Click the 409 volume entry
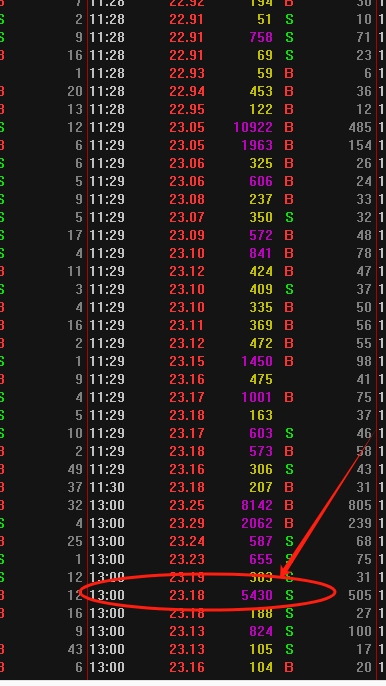 click(x=261, y=290)
